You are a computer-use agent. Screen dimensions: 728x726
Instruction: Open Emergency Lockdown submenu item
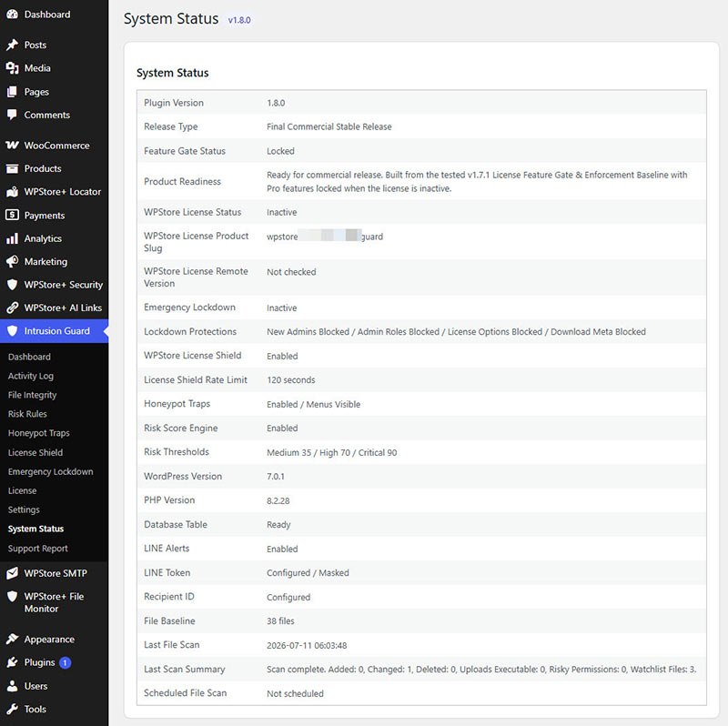(x=51, y=471)
